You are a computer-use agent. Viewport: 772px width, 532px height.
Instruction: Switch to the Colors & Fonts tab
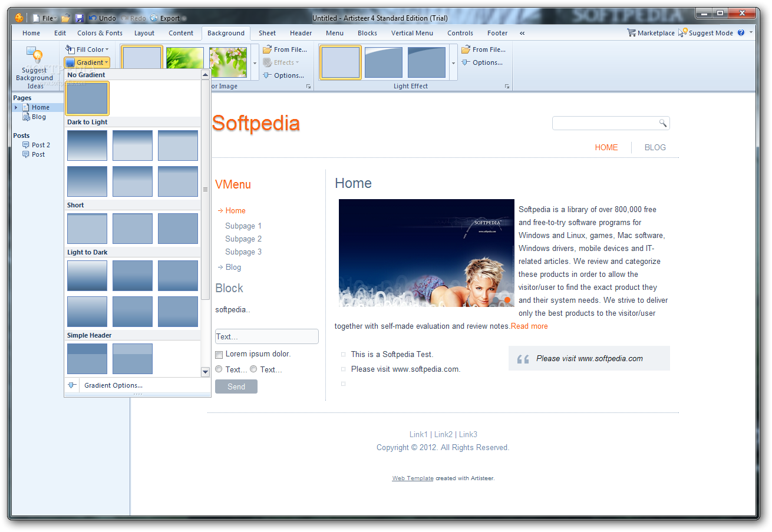pyautogui.click(x=100, y=33)
